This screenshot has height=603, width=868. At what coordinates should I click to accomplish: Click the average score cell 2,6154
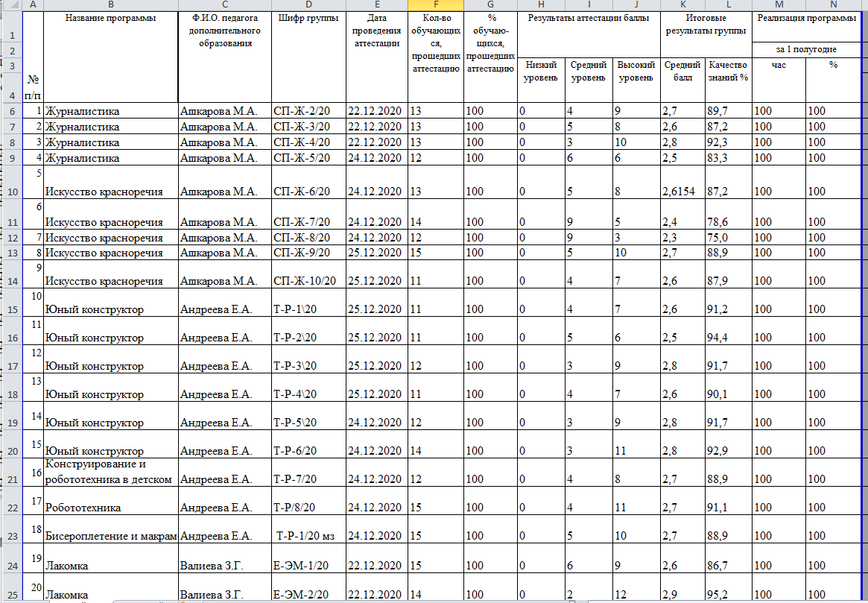pyautogui.click(x=682, y=182)
